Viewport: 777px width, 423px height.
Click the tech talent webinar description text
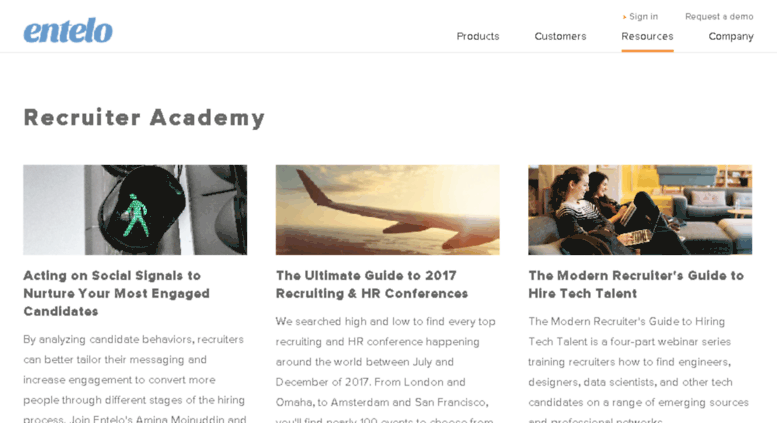pyautogui.click(x=638, y=370)
